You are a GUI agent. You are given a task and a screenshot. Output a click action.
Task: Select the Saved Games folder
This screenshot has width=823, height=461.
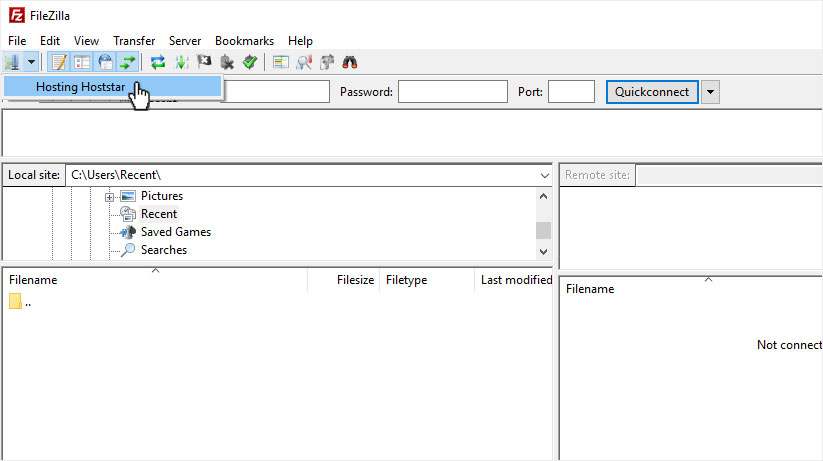point(176,232)
